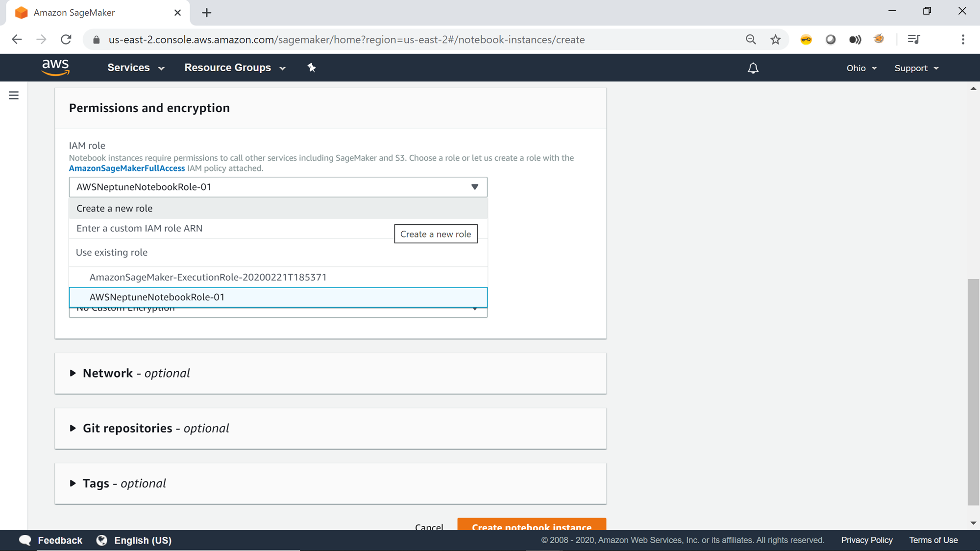980x551 pixels.
Task: Expand the Git repositories section
Action: (73, 428)
